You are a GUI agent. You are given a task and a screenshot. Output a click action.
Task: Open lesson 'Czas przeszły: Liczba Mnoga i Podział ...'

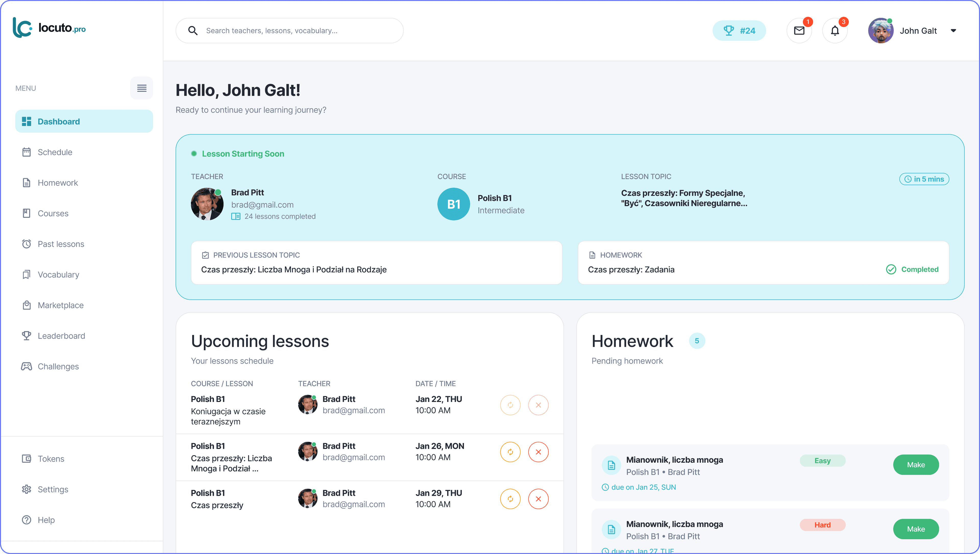[231, 463]
